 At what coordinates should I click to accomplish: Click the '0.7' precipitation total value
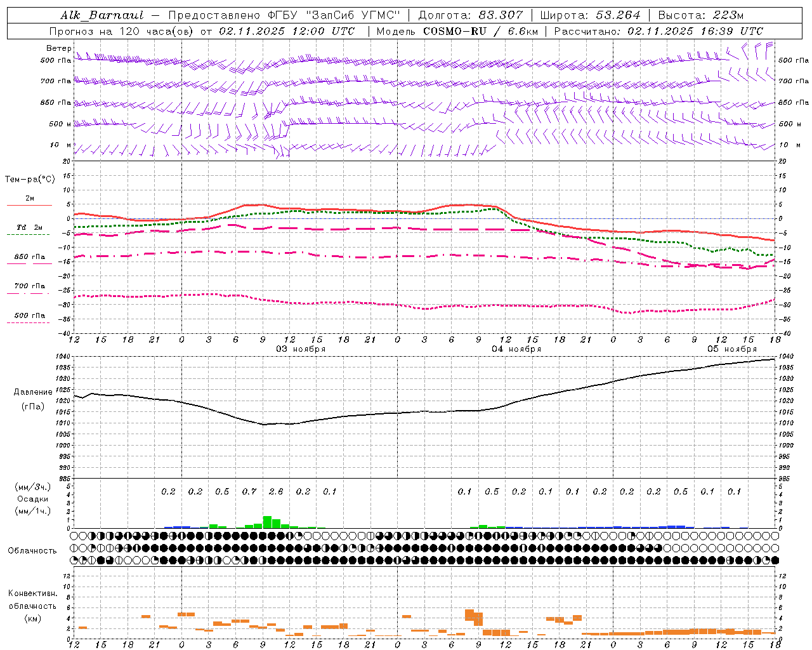tap(249, 492)
